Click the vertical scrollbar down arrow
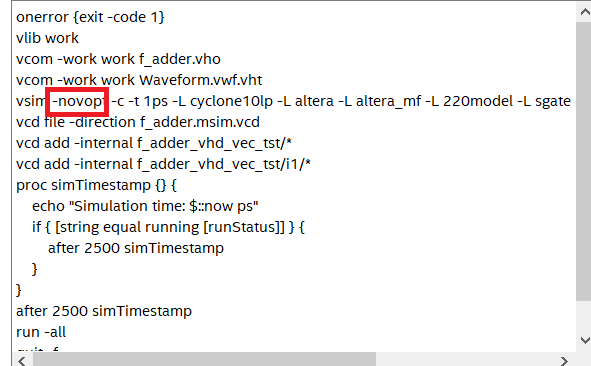This screenshot has height=366, width=591. (584, 340)
